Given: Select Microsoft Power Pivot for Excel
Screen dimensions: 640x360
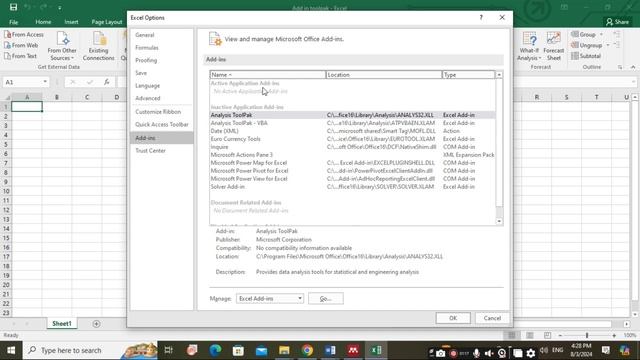Looking at the screenshot, I should click(352, 171).
